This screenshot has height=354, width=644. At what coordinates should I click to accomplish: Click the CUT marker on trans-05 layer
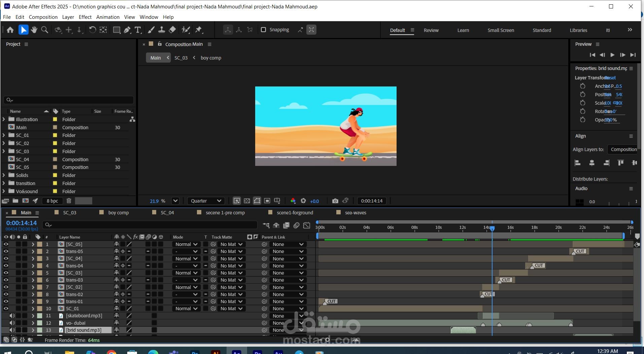(580, 251)
